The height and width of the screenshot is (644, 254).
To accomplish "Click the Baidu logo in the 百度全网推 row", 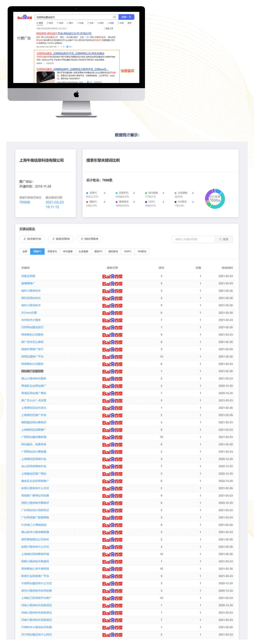I will tap(112, 276).
